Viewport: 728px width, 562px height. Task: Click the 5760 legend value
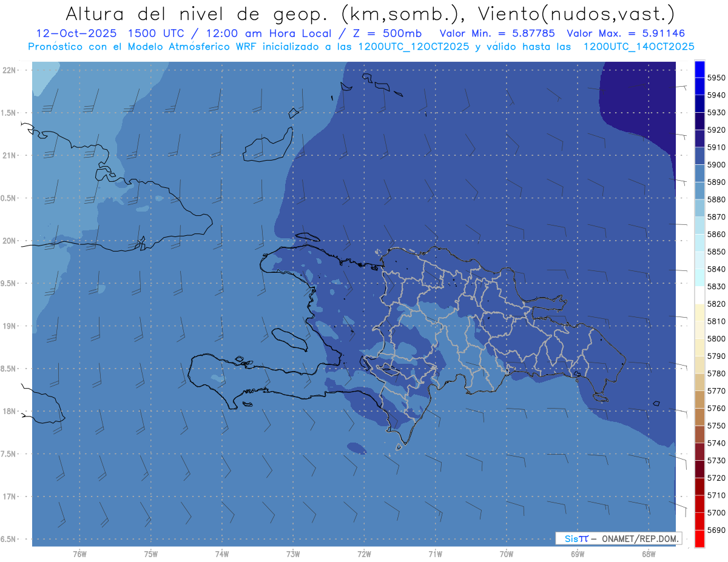[x=716, y=408]
